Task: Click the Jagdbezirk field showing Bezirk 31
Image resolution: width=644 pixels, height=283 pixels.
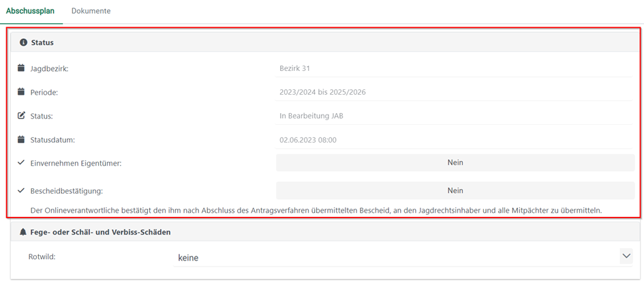Action: (x=455, y=68)
